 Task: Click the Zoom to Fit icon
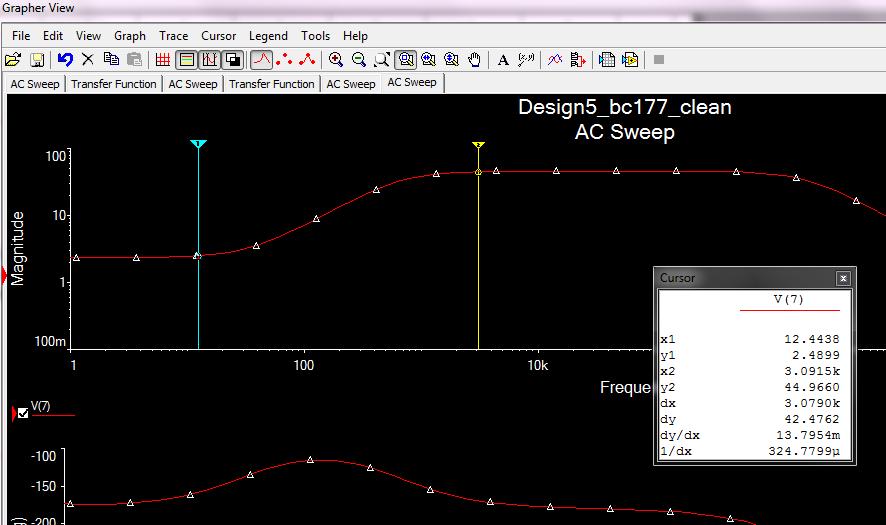[x=382, y=59]
